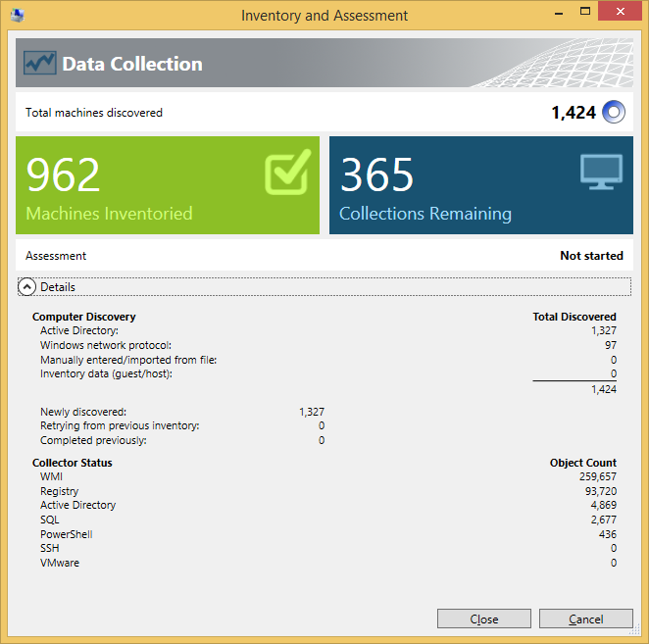Click the monitor icon on Collections Remaining tile
649x644 pixels.
point(601,172)
